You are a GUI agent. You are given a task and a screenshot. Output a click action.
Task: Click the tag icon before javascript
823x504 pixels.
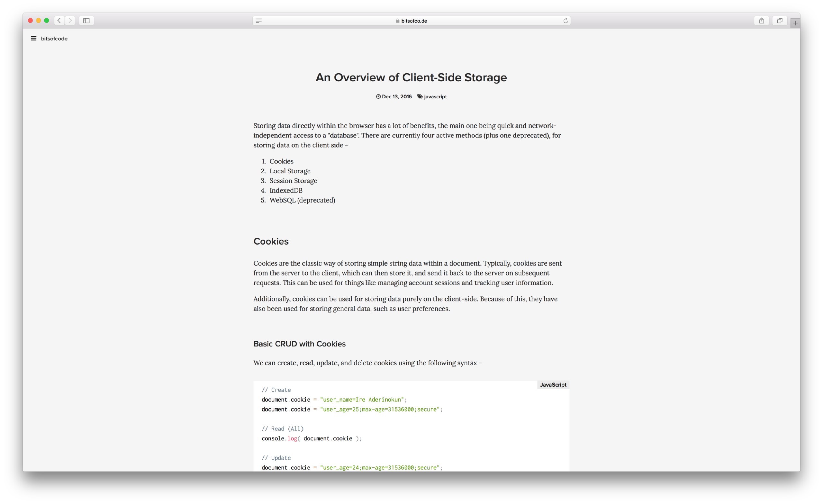tap(420, 96)
